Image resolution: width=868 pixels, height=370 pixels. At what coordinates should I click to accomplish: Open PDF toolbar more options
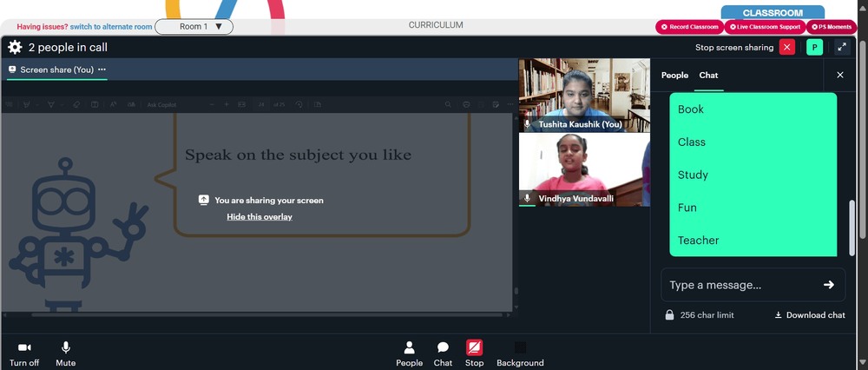point(510,104)
